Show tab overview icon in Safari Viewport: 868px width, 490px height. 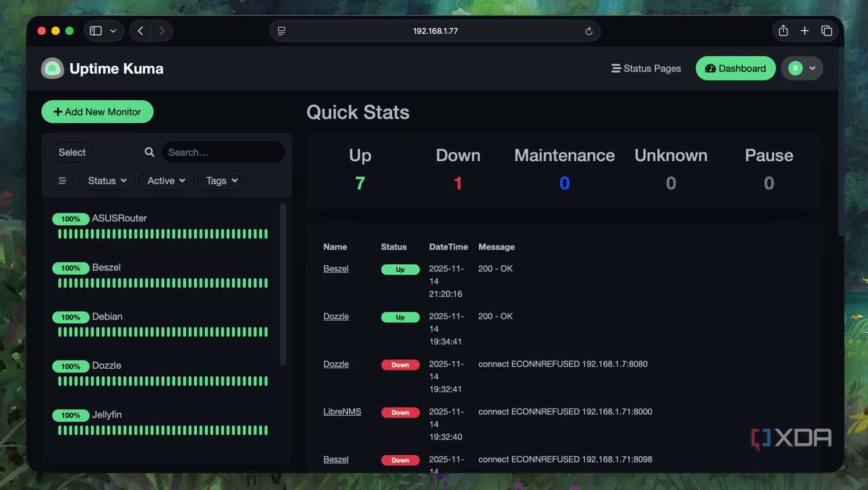(x=827, y=31)
